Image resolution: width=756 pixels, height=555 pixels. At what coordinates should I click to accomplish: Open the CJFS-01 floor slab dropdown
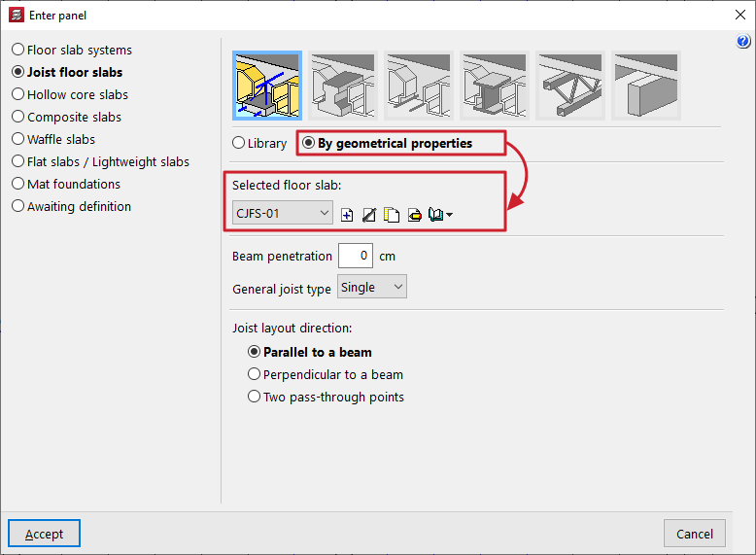[283, 213]
